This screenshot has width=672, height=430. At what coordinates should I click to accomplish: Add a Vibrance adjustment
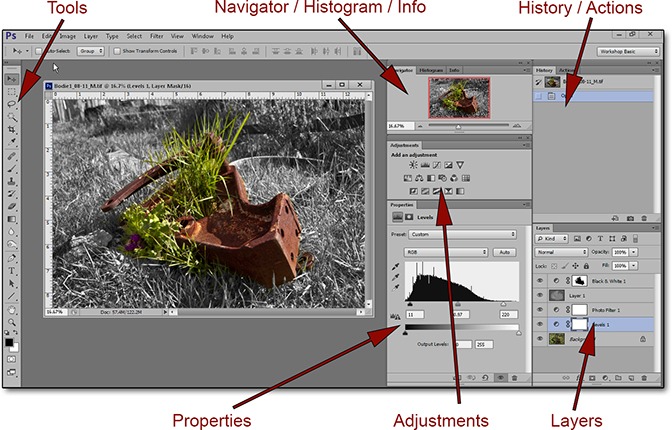coord(460,165)
